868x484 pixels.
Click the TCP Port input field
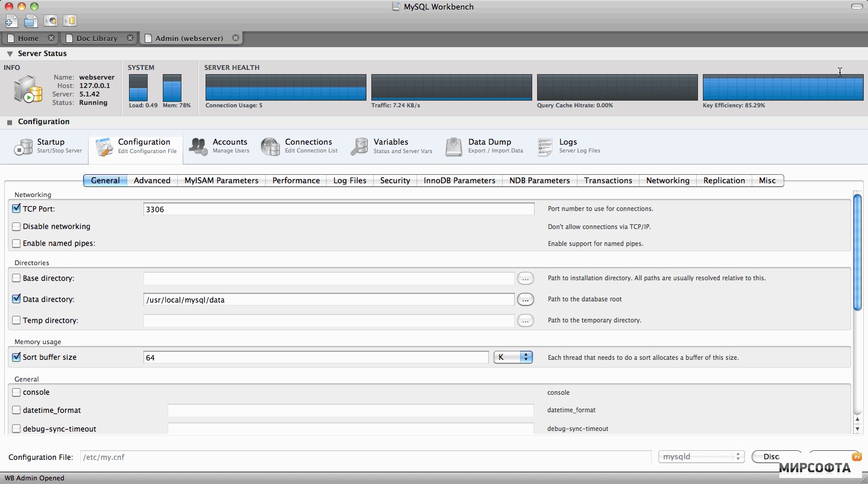pos(339,209)
